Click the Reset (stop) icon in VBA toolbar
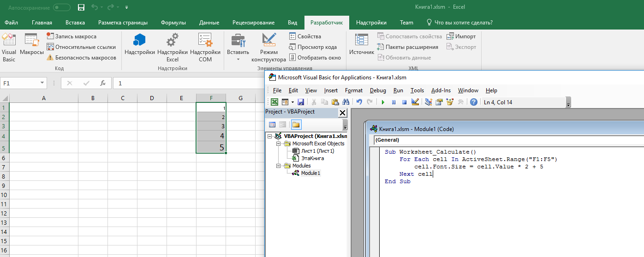Image resolution: width=644 pixels, height=257 pixels. [x=404, y=102]
